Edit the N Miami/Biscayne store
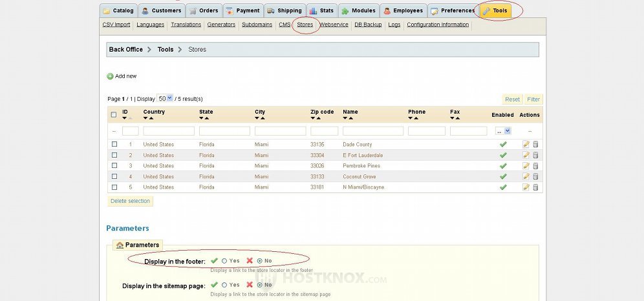 526,187
